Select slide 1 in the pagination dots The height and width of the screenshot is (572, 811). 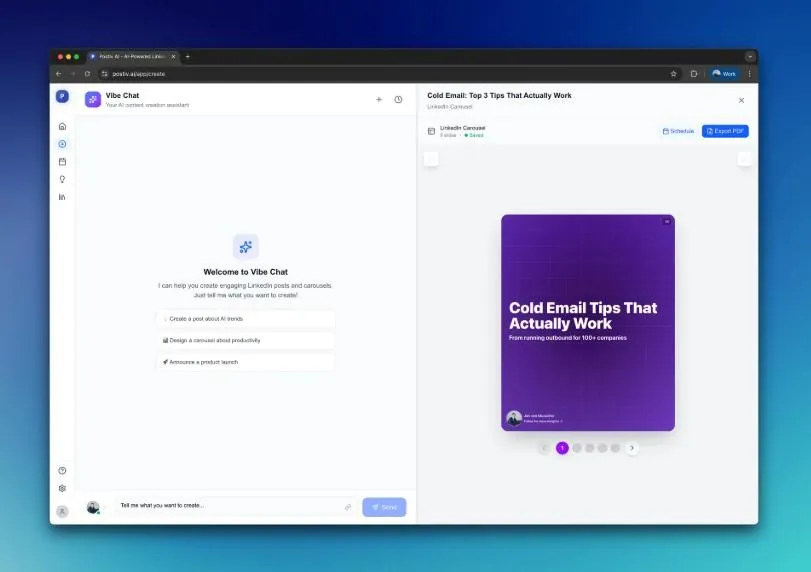pos(562,448)
